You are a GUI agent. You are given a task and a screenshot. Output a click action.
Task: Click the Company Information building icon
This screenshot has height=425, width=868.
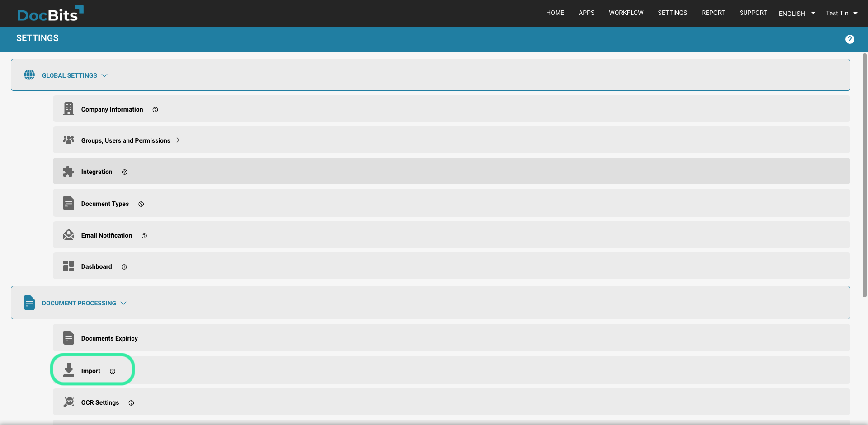click(68, 108)
